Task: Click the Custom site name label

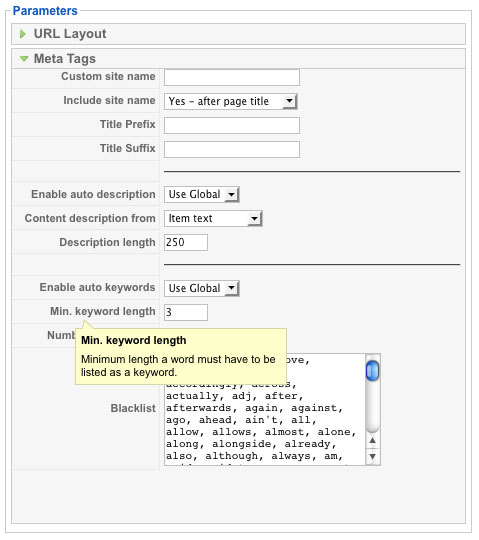Action: click(x=108, y=76)
